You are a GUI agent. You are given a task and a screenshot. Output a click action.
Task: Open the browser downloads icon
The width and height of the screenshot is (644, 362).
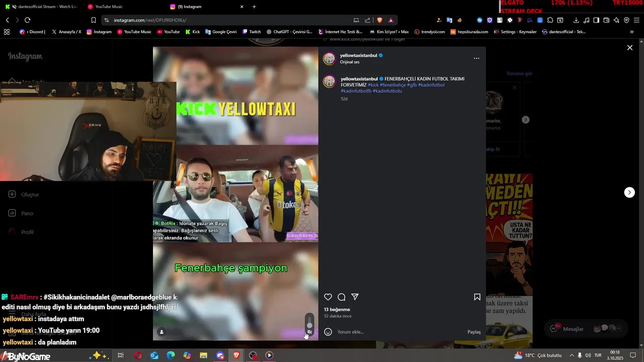[576, 20]
